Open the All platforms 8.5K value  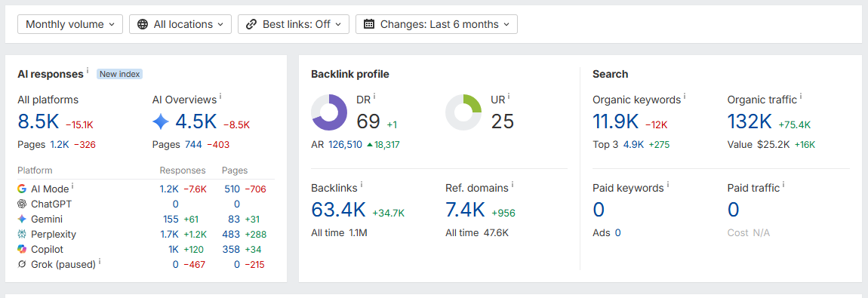pos(38,121)
